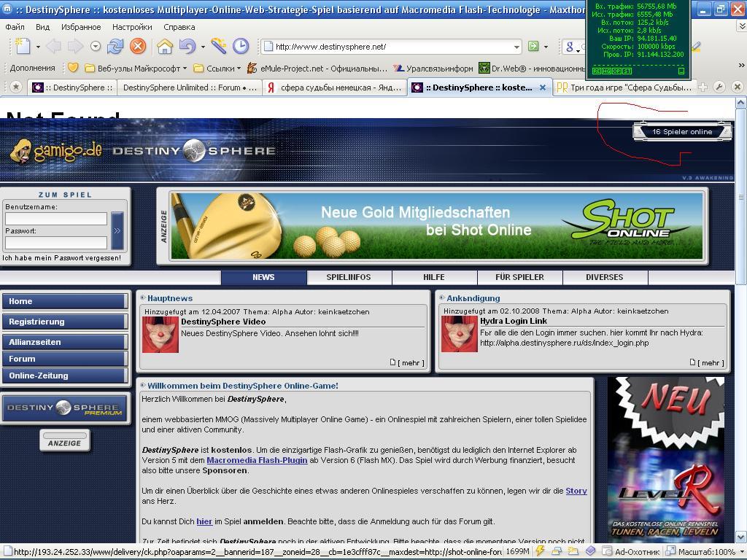Close current tab using tab bar X icon

(x=738, y=87)
